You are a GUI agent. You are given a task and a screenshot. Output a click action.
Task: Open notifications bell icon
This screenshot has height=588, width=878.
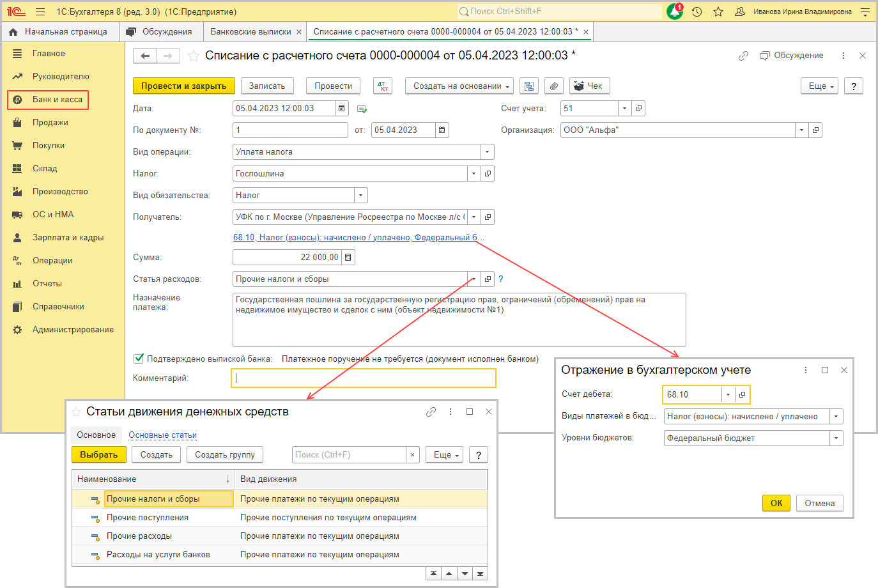click(675, 12)
